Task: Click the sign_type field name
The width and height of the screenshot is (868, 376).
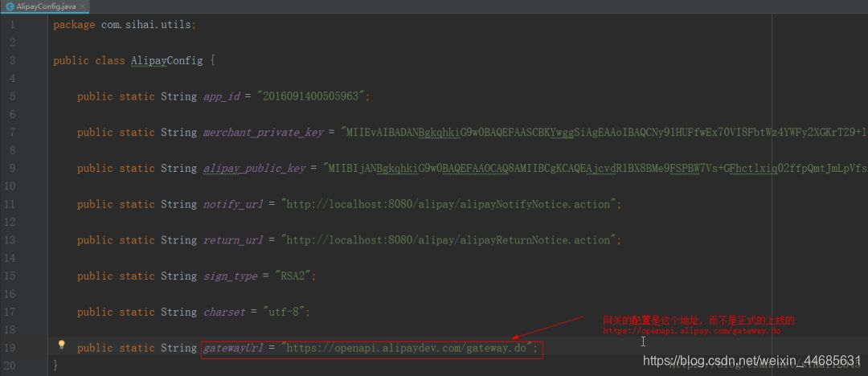Action: point(231,277)
